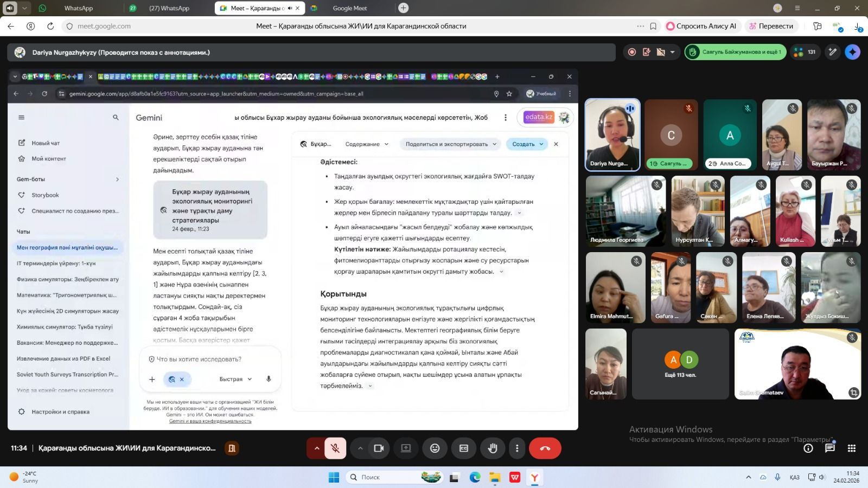Unmute the microphone in Meet
The height and width of the screenshot is (488, 868).
335,448
